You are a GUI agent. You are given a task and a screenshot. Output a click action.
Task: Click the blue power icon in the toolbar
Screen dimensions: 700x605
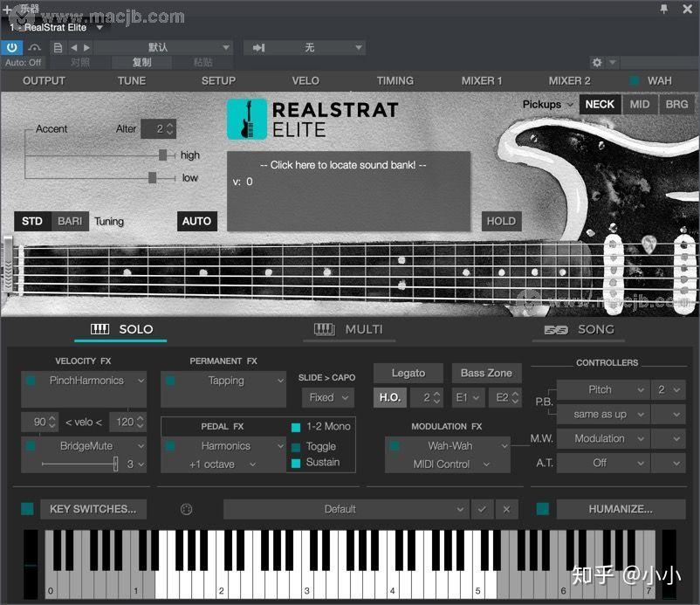(10, 47)
